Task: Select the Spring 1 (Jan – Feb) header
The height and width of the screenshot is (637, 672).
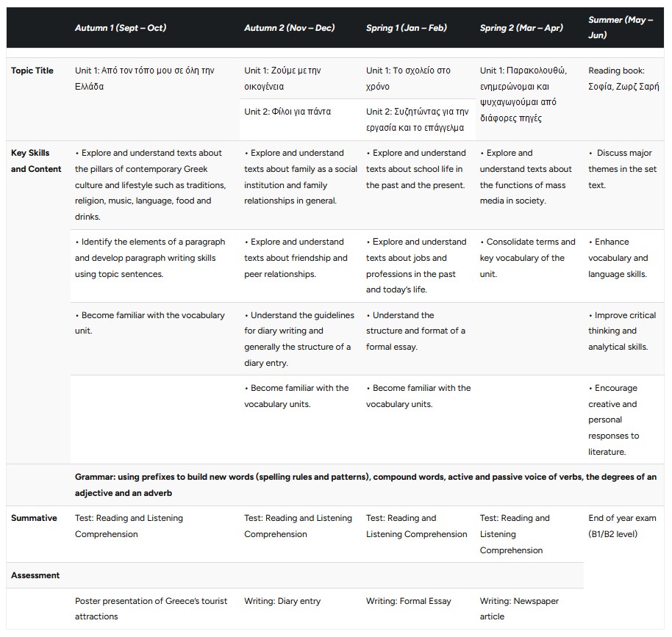Action: click(406, 28)
